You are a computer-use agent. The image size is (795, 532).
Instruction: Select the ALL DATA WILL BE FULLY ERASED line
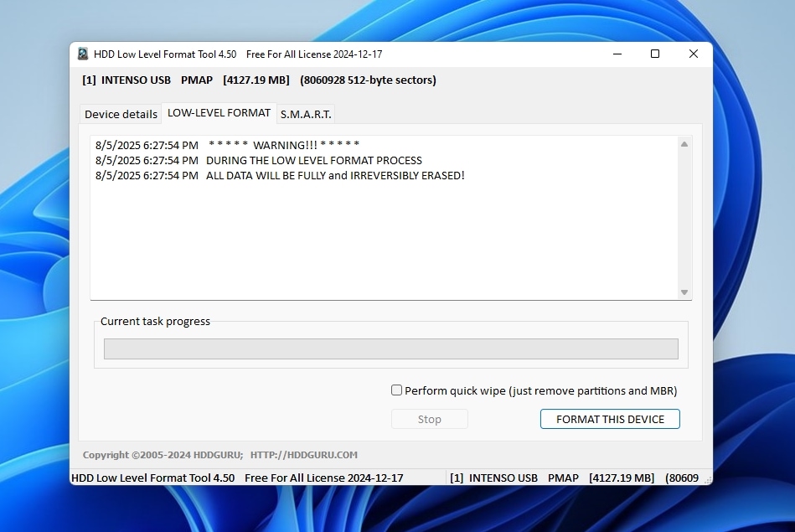[280, 175]
